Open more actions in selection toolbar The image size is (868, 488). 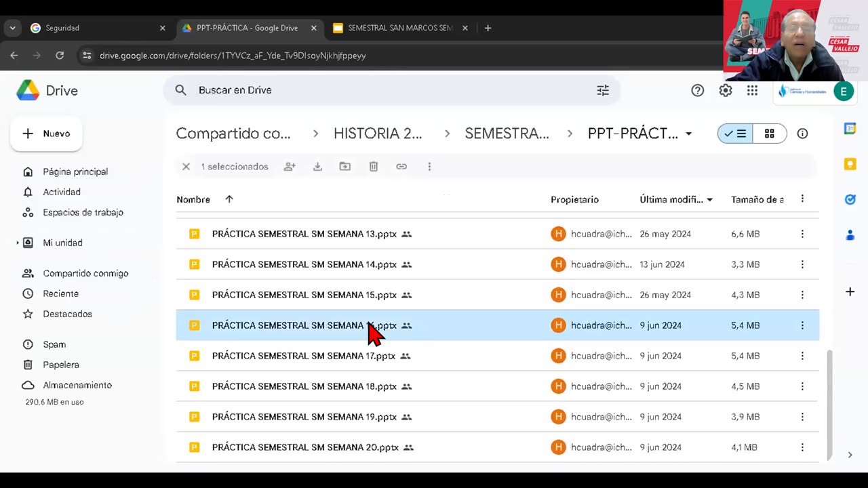(x=429, y=166)
